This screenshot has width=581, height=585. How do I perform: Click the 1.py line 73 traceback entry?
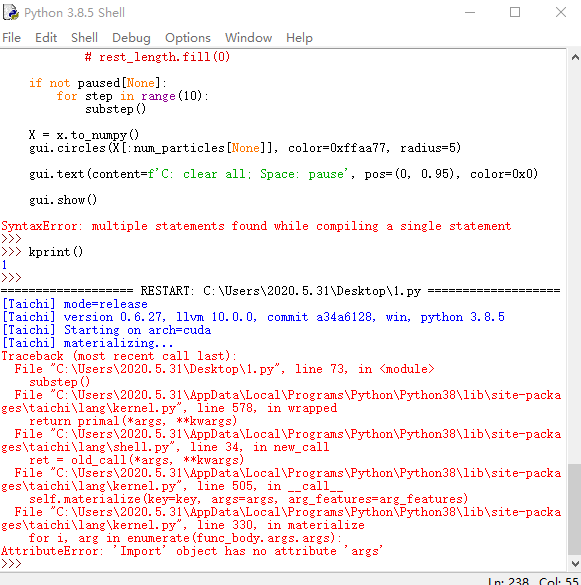click(x=225, y=369)
